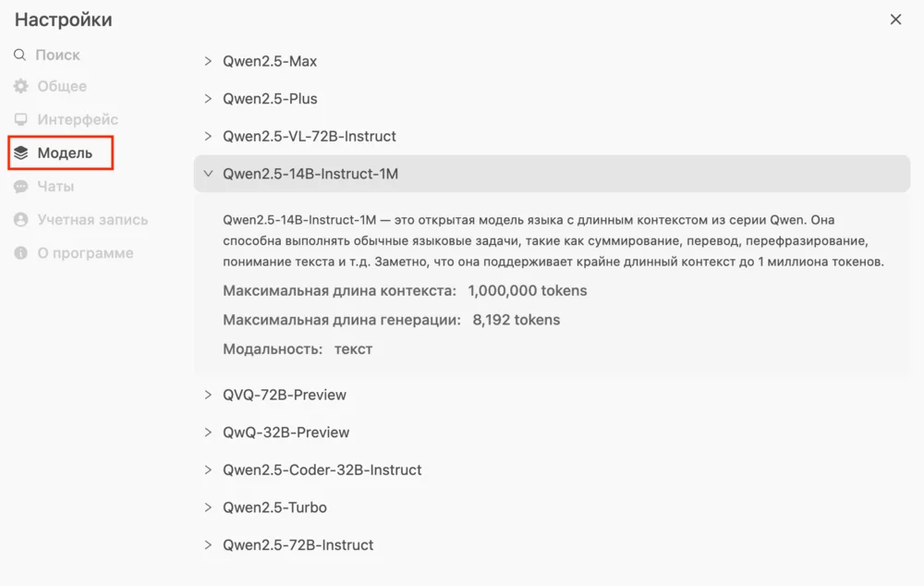Click the Qwen2.5-72B-Instruct model name
This screenshot has width=924, height=586.
click(298, 545)
